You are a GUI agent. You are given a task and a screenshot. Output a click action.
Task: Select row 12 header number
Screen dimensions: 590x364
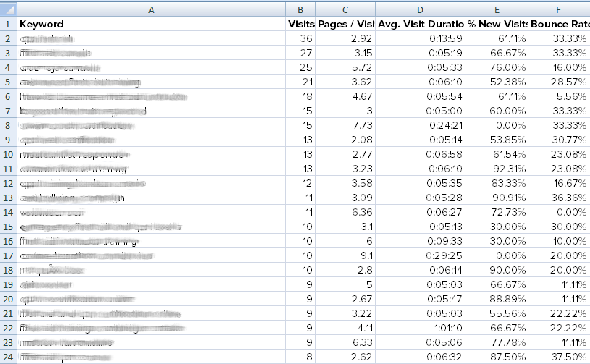(8, 183)
